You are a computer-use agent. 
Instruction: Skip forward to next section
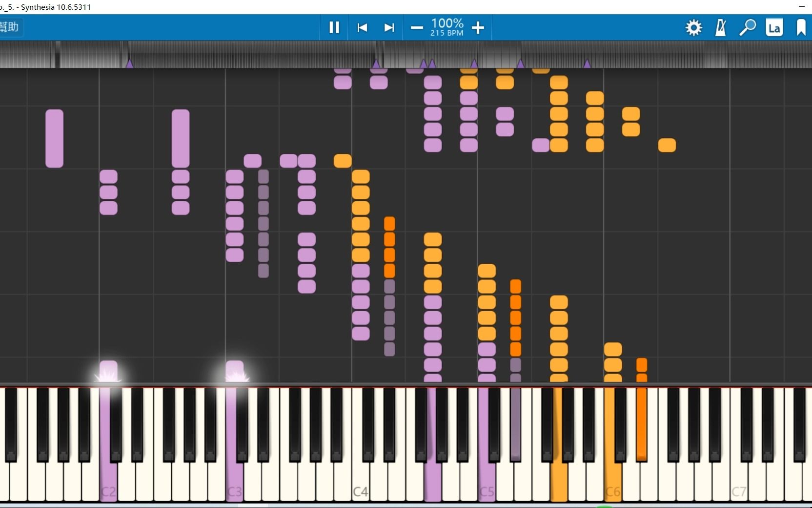tap(389, 27)
